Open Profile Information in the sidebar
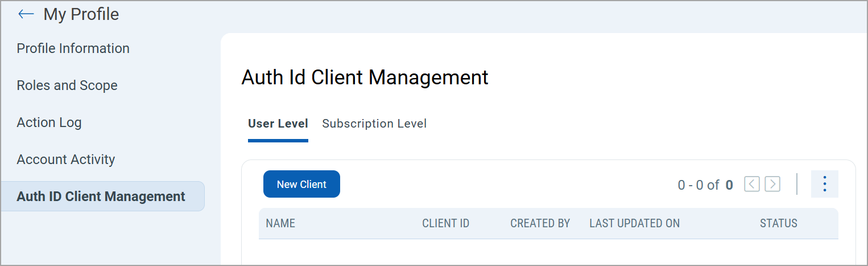Screen dimensions: 868x266 coord(73,48)
